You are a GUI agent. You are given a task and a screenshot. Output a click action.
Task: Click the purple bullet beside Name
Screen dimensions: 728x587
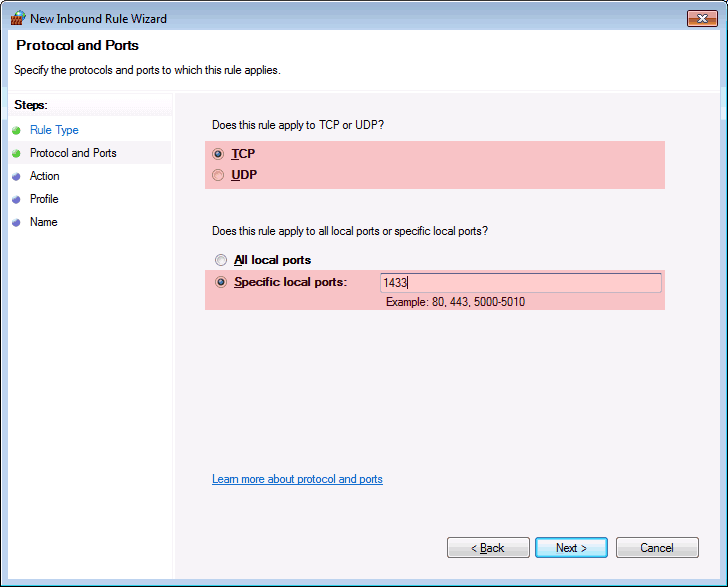[16, 222]
